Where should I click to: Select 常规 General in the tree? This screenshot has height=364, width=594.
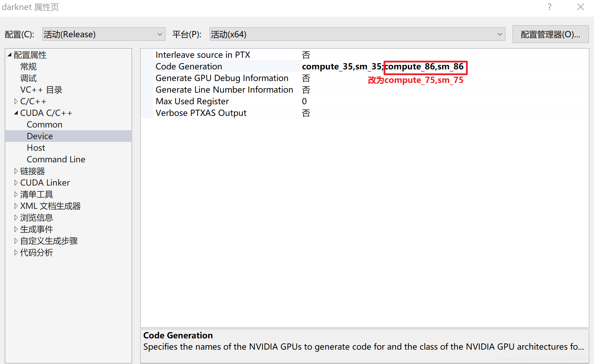28,66
